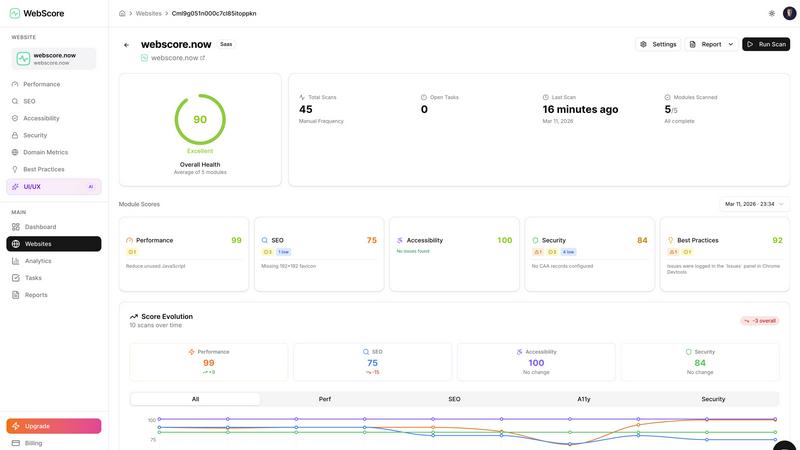
Task: Click 'No CAA records configured' text
Action: (x=562, y=266)
